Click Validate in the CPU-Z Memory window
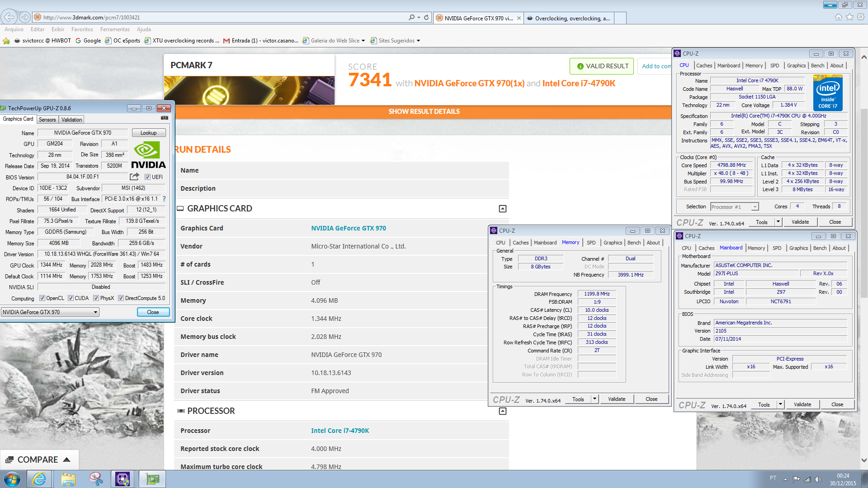The width and height of the screenshot is (868, 488). click(x=617, y=399)
